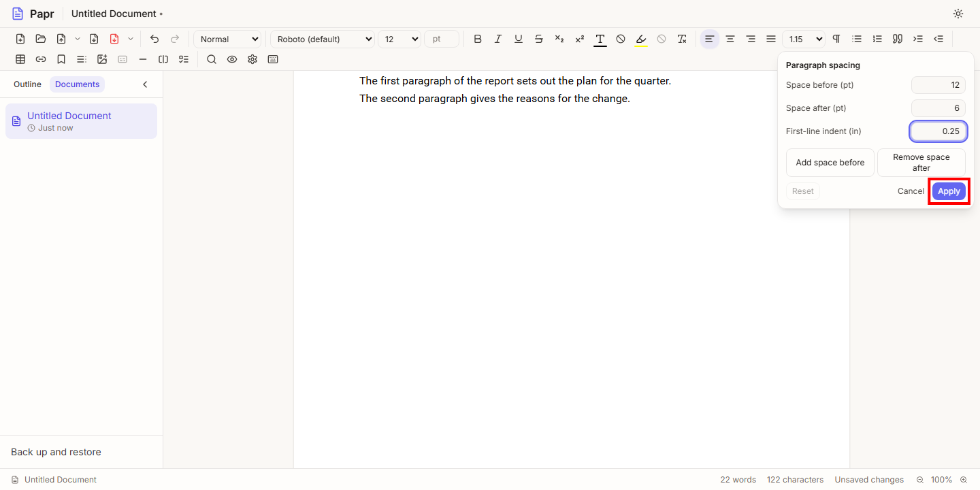Click the Add space before button
980x490 pixels.
tap(830, 163)
